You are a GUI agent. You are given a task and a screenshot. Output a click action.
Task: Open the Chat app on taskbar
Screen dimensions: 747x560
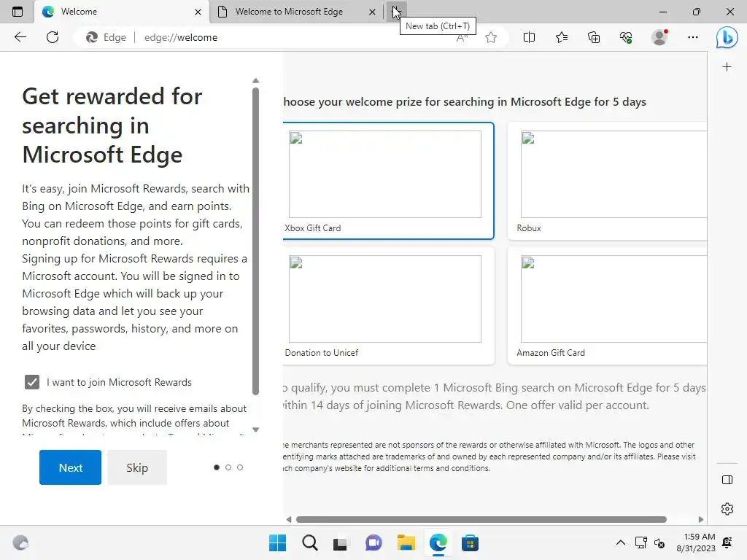pos(373,542)
